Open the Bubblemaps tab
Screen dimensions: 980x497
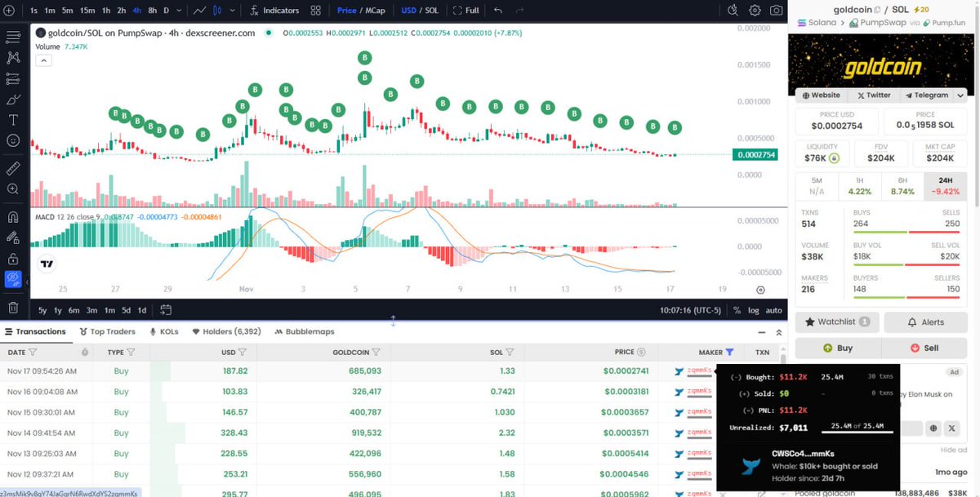(305, 331)
